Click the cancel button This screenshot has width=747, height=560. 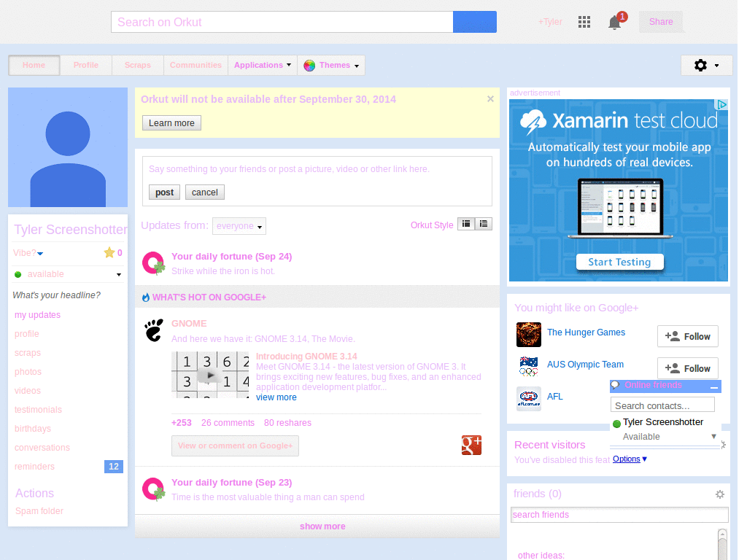click(x=205, y=192)
